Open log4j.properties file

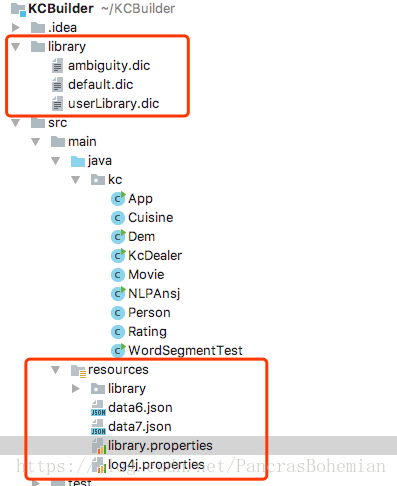pos(156,465)
